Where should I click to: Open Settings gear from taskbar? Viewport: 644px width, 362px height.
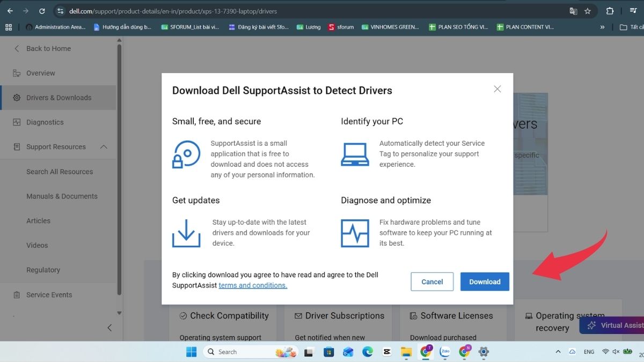pos(483,352)
